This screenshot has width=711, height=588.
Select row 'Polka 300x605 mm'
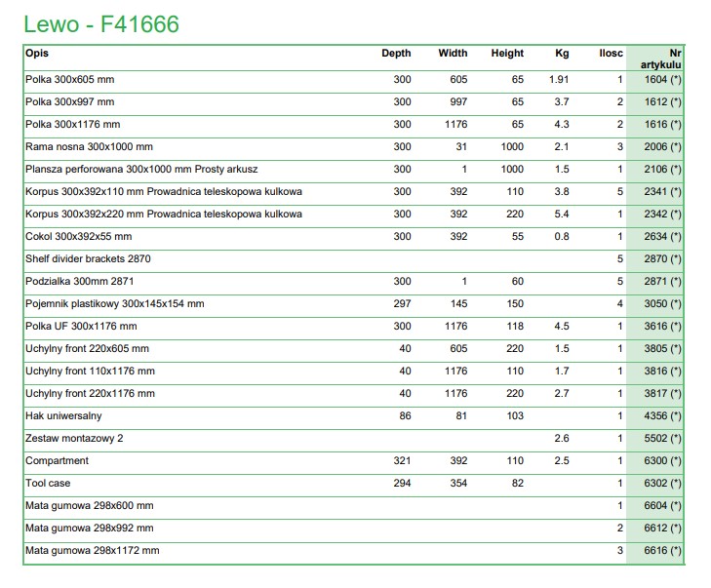pos(354,80)
